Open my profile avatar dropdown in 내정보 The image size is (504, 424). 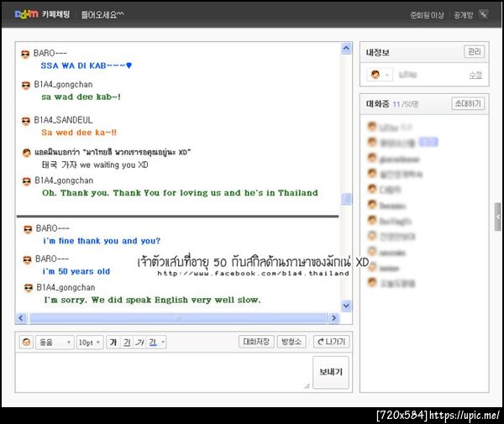[380, 75]
